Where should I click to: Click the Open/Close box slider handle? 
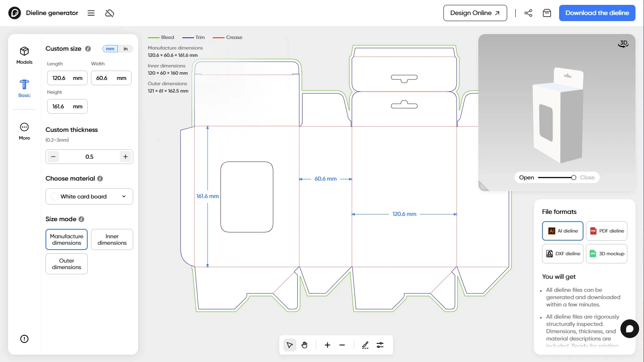point(573,178)
